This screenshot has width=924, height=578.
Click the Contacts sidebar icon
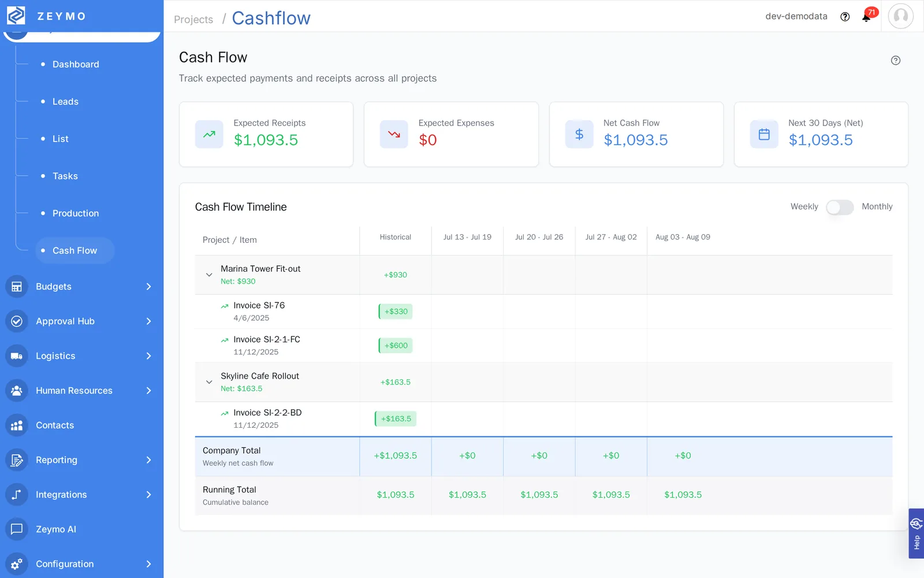click(x=17, y=425)
